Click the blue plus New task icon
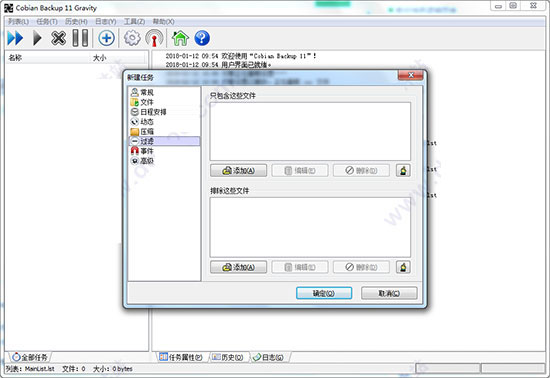Screen dimensions: 550x378 [x=106, y=38]
